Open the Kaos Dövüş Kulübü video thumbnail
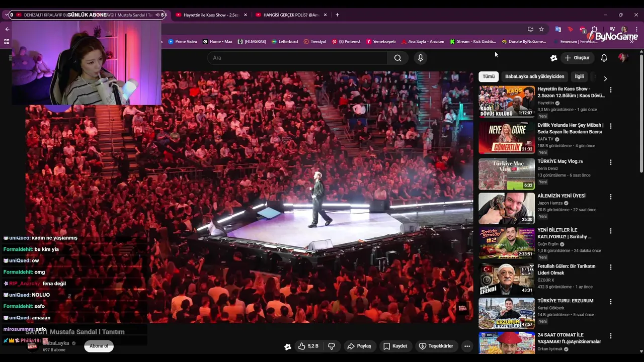644x362 pixels. (x=507, y=102)
